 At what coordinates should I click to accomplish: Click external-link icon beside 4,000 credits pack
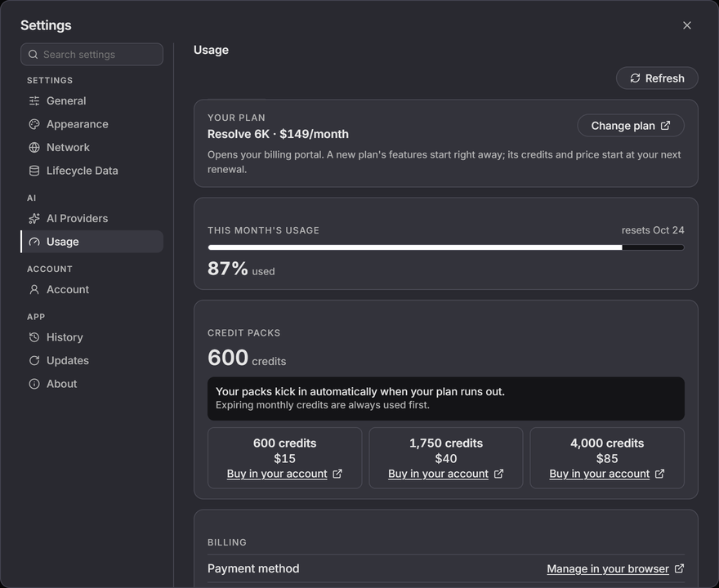point(660,474)
